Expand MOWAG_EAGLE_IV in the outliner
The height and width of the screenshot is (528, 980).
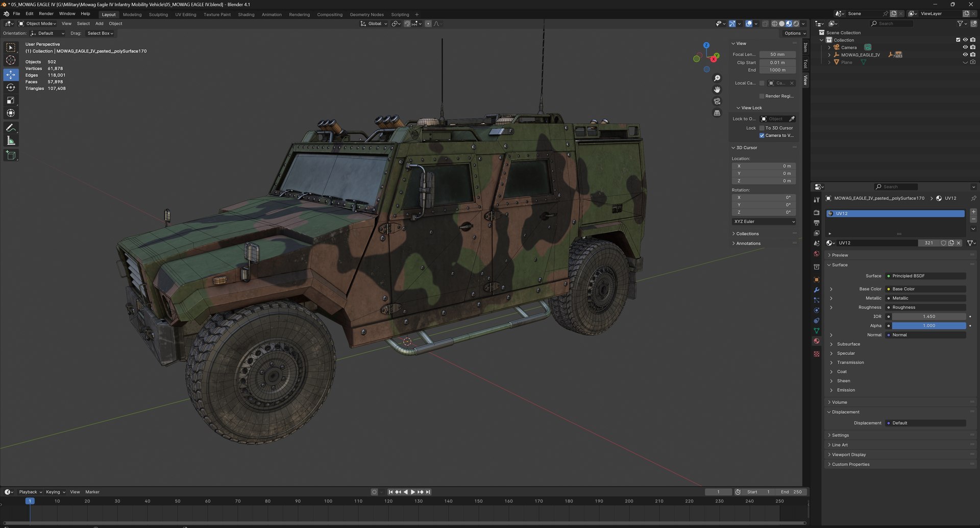click(829, 55)
